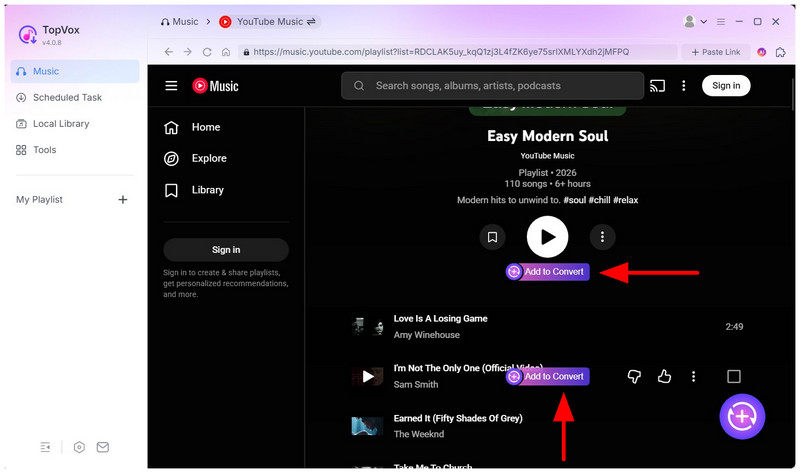Open more options for Sam Smith song
This screenshot has width=800, height=473.
[693, 377]
